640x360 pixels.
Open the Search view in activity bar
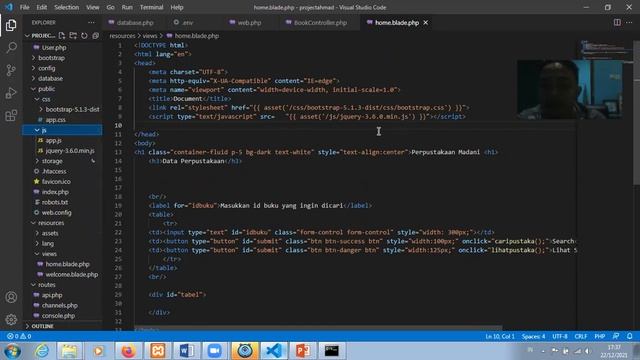tap(11, 48)
